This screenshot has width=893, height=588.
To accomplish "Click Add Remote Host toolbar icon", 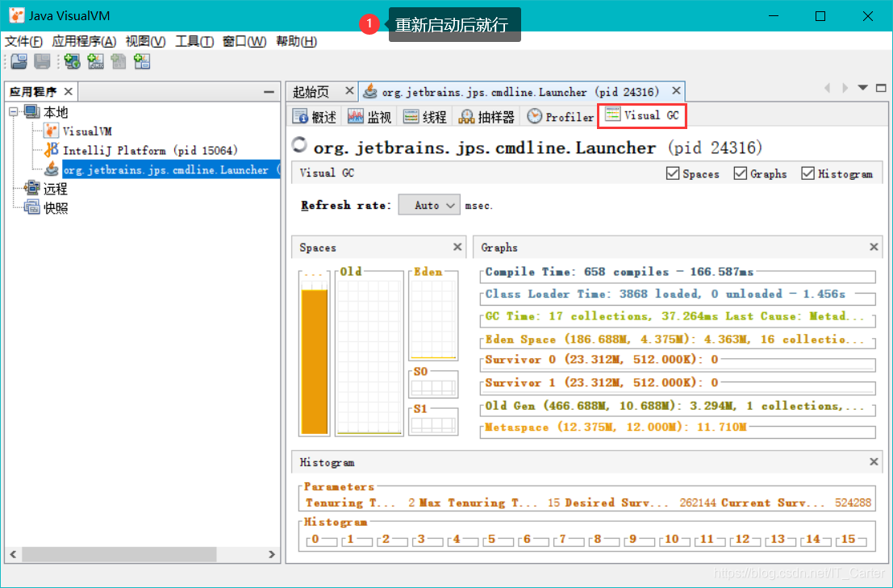I will click(73, 61).
